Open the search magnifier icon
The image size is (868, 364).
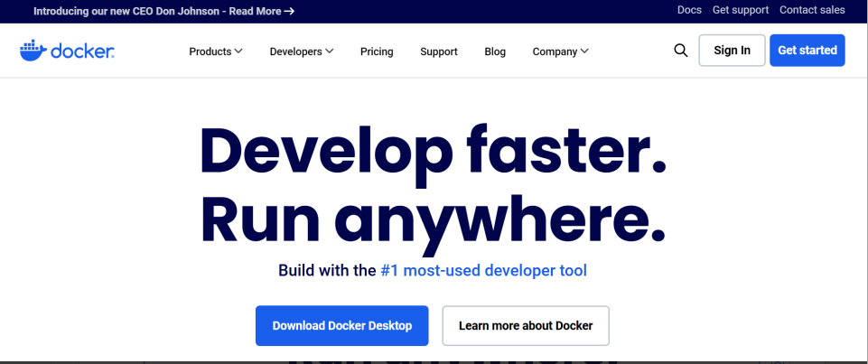point(680,51)
